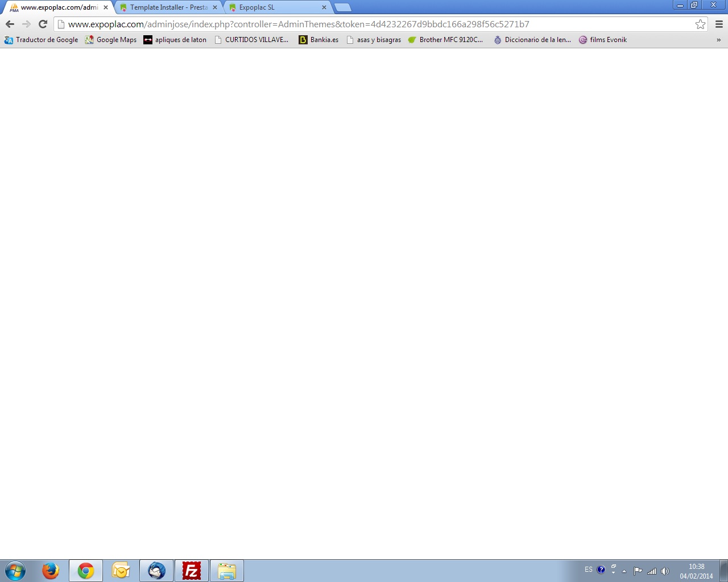Open the network signal tray icon
This screenshot has width=728, height=582.
(652, 571)
